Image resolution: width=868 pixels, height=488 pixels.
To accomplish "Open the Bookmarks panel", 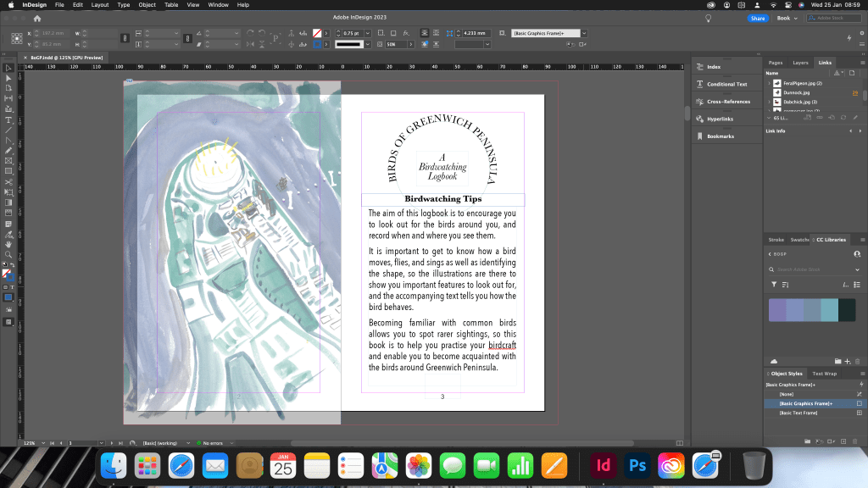I will [720, 136].
